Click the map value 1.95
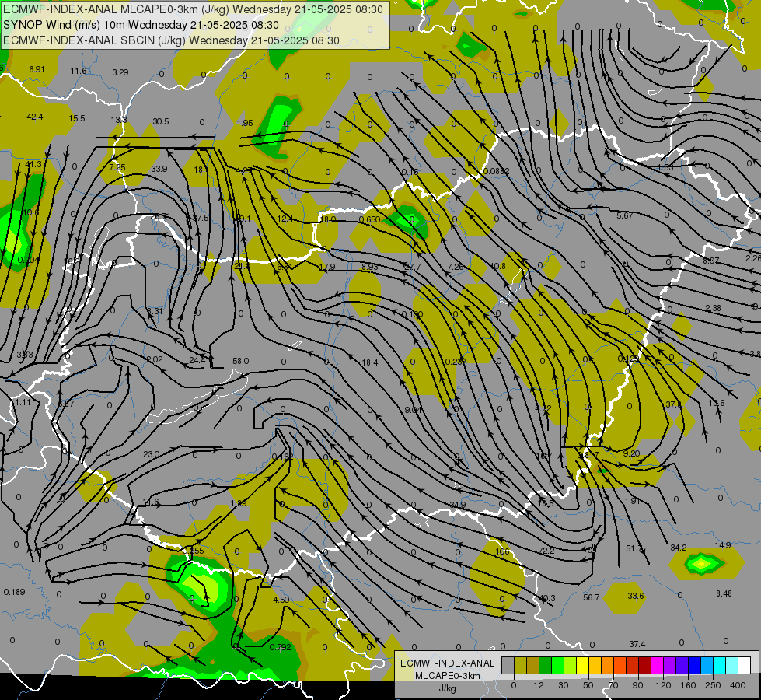The image size is (761, 700). click(245, 124)
